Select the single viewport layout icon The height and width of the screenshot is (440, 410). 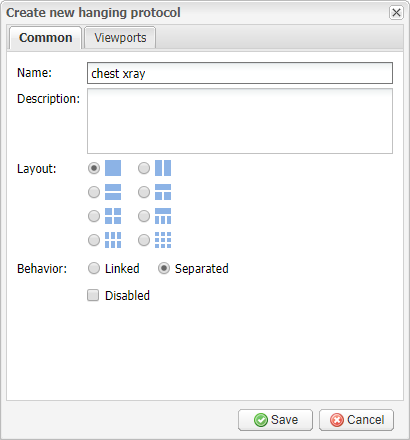coord(113,168)
